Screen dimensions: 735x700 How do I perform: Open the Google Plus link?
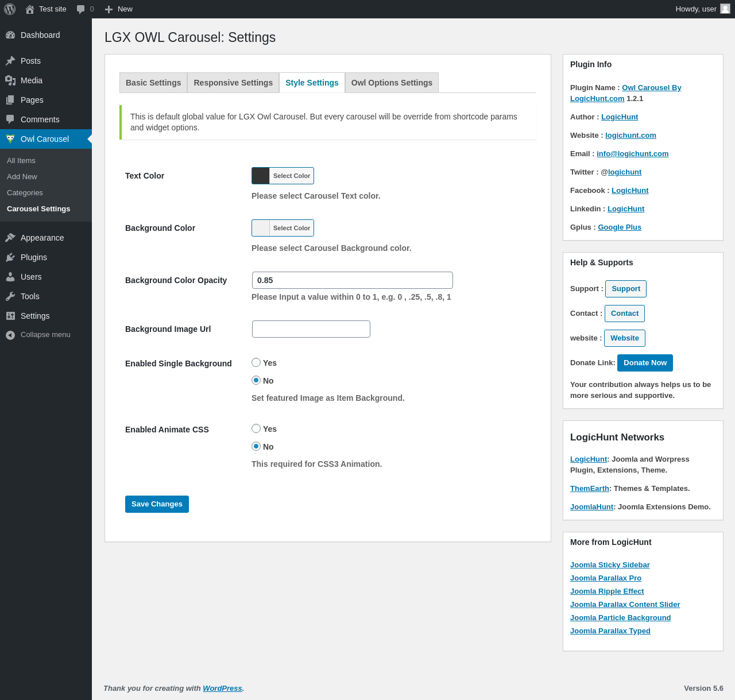[x=620, y=227]
